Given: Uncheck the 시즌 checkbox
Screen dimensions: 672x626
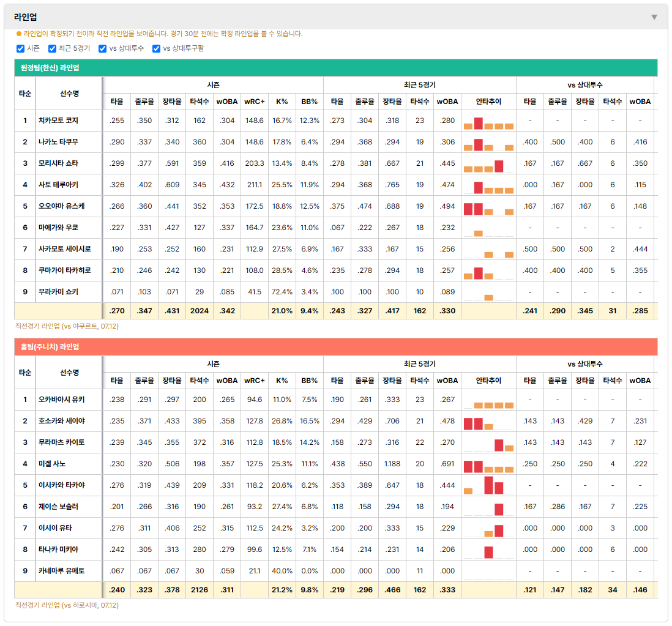Looking at the screenshot, I should click(x=20, y=48).
